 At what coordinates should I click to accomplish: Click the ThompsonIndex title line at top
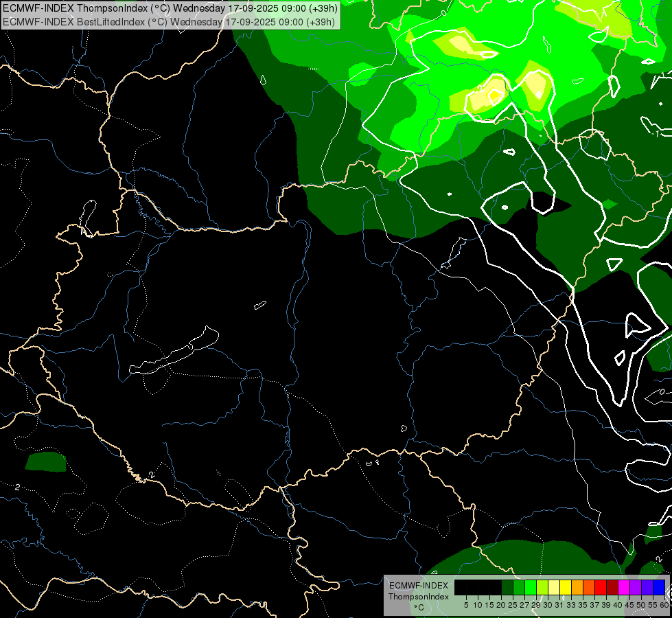(170, 8)
